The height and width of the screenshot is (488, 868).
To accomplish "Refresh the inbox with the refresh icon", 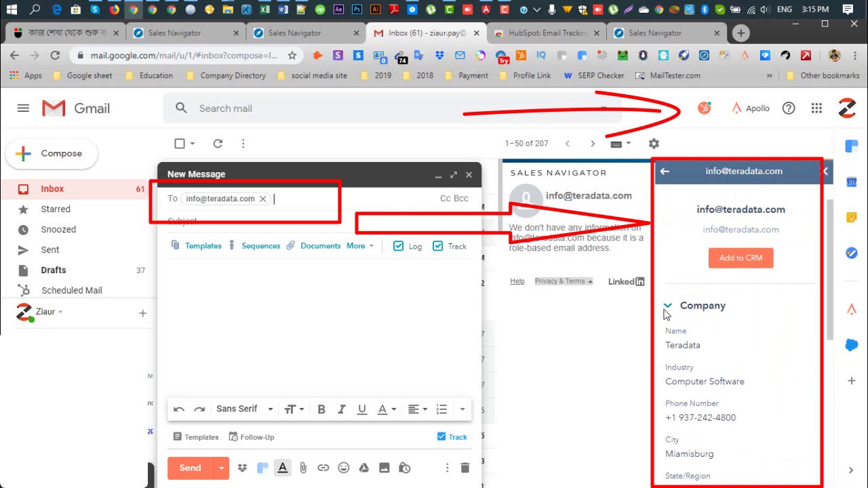I will coord(218,144).
